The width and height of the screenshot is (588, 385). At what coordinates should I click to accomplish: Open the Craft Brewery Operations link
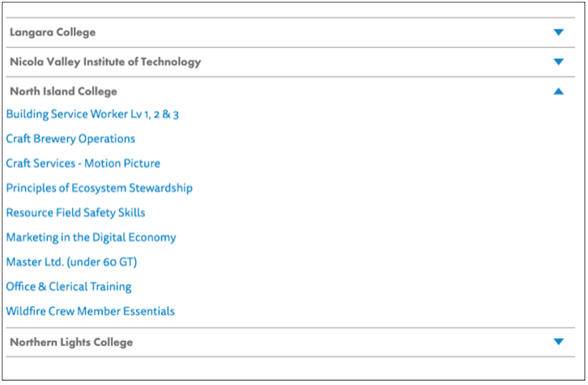pyautogui.click(x=71, y=139)
